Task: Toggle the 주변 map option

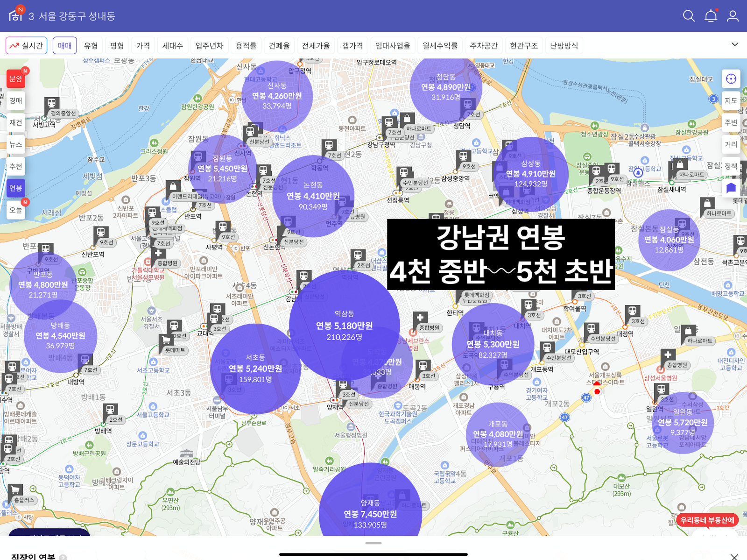Action: [x=731, y=122]
